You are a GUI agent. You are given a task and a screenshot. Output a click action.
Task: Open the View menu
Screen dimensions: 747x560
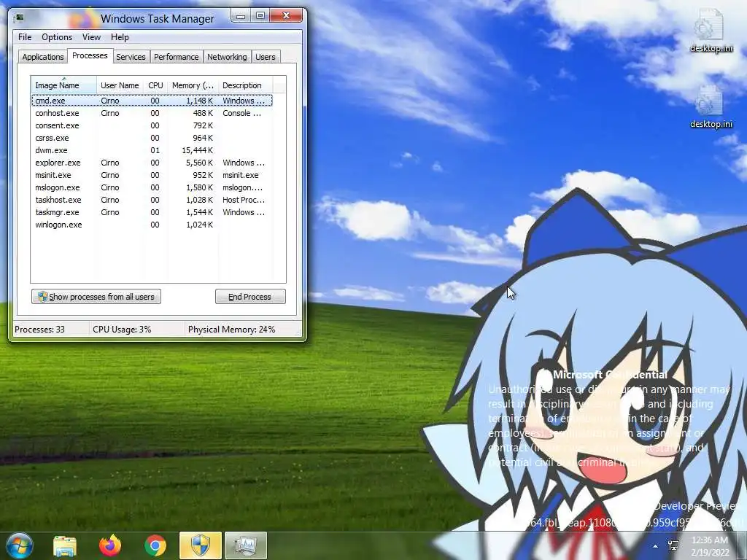pos(91,37)
